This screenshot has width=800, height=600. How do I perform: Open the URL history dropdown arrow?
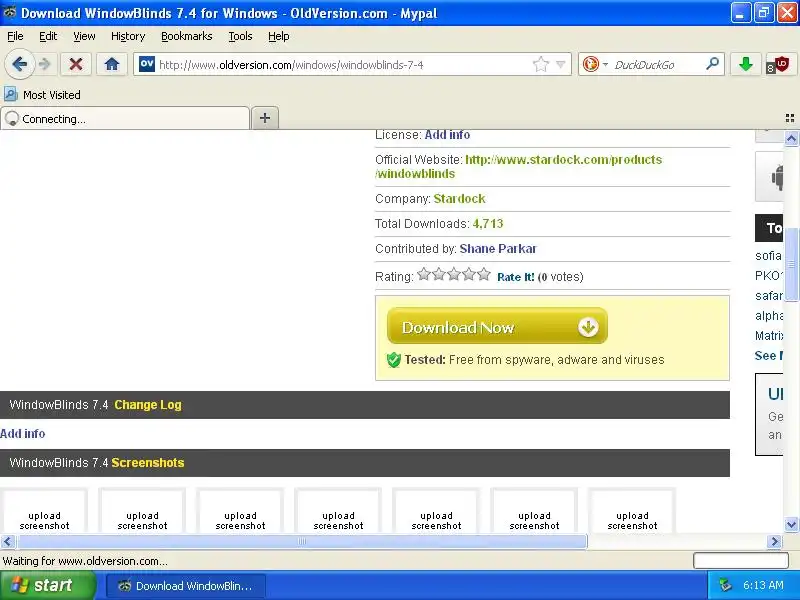[x=561, y=65]
